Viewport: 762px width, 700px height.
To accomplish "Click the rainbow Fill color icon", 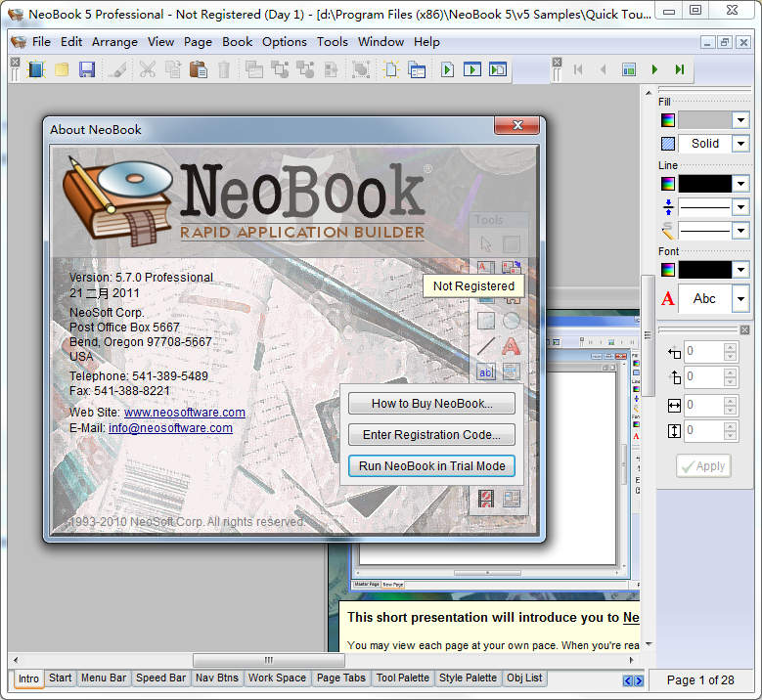I will tap(668, 120).
